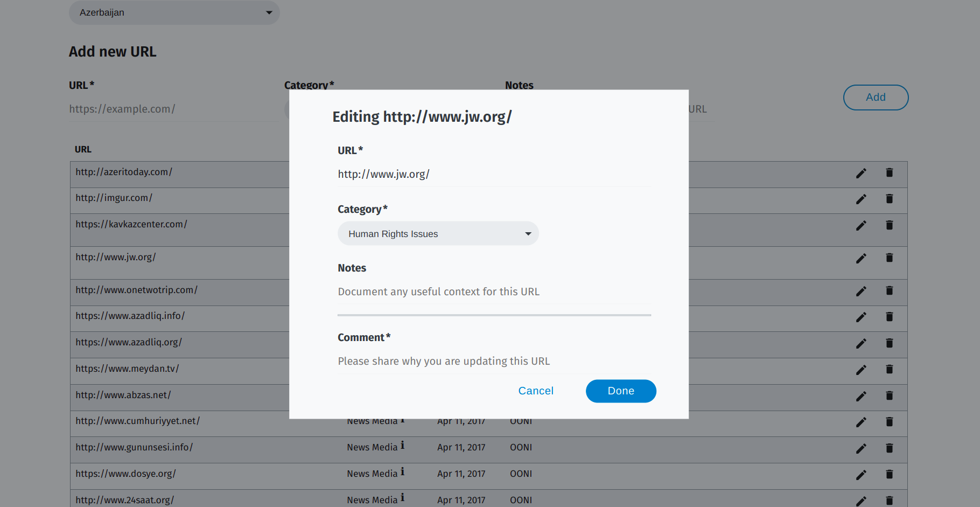Open the Human Rights Issues category dropdown
This screenshot has width=980, height=507.
[x=438, y=234]
